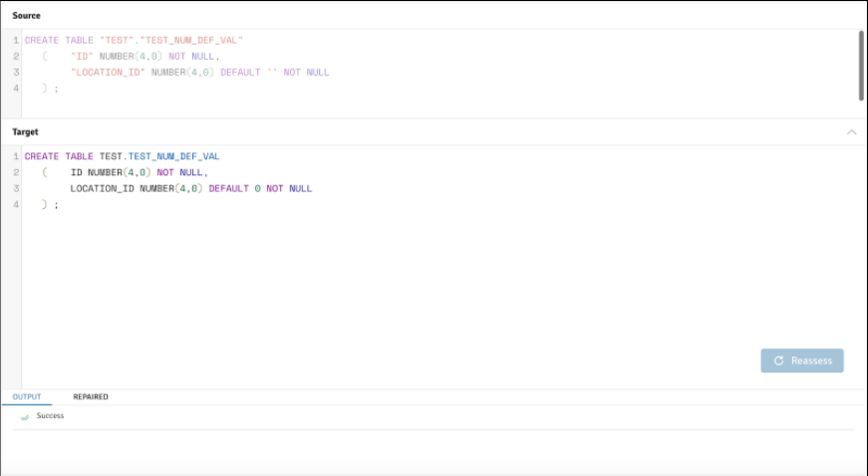The width and height of the screenshot is (868, 476).
Task: Click line number 4 in the Source gutter
Action: (x=16, y=89)
